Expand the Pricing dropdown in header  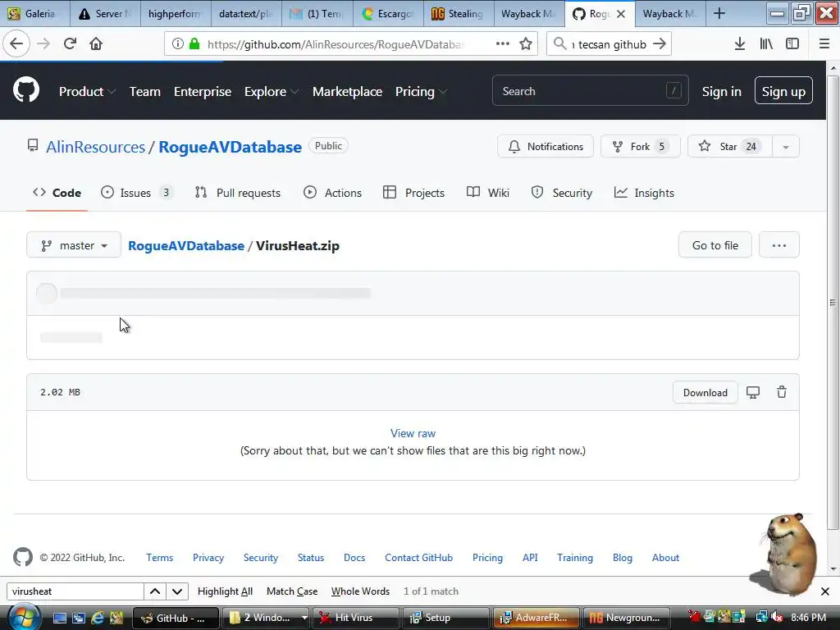tap(421, 92)
